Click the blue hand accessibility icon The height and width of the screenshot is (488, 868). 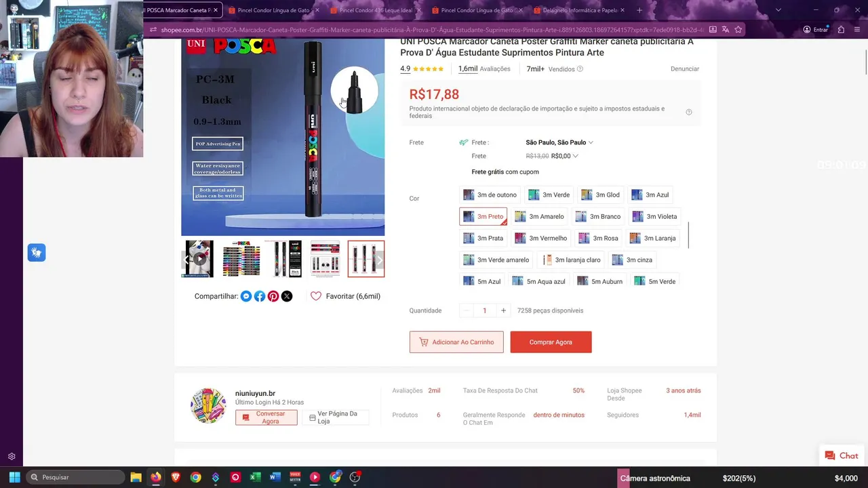37,253
